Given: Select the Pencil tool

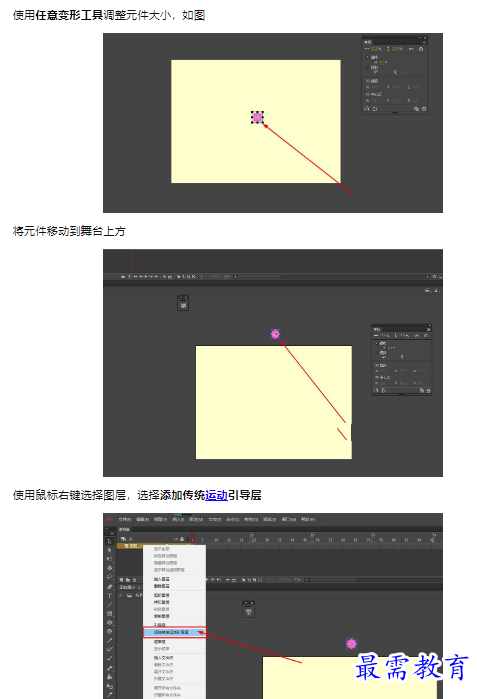Looking at the screenshot, I should coord(110,640).
